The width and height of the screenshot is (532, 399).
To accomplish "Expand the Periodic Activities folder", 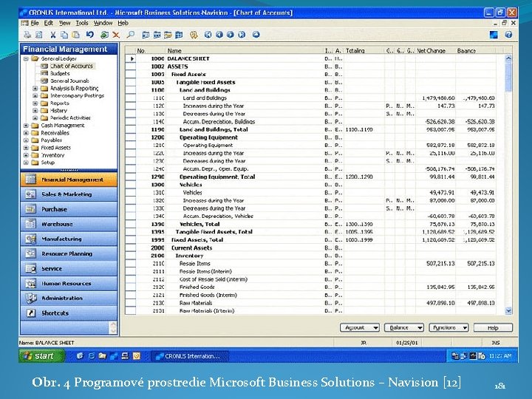I will click(35, 118).
